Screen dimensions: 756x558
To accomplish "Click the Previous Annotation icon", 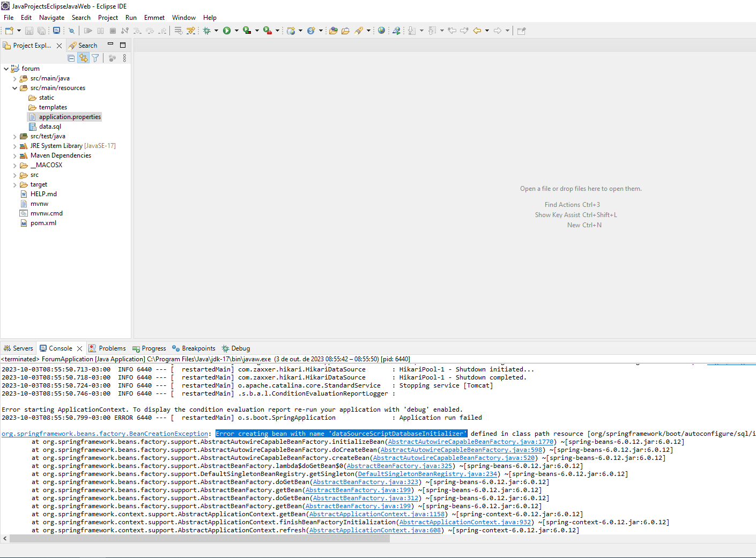I will click(432, 31).
